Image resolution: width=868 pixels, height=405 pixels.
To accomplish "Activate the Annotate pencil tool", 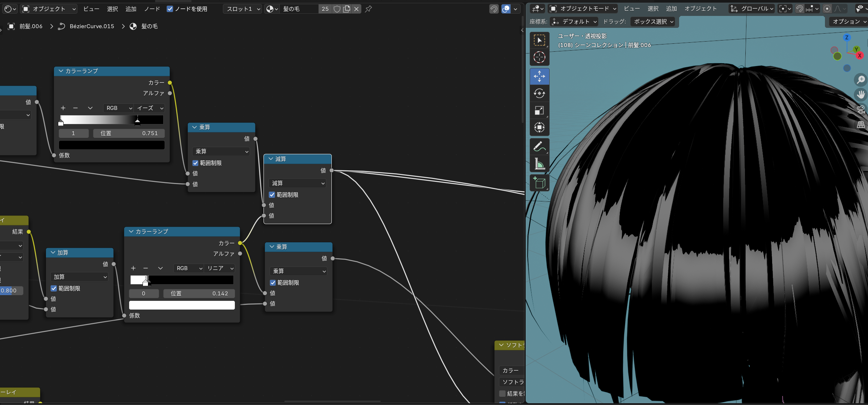I will pos(539,147).
